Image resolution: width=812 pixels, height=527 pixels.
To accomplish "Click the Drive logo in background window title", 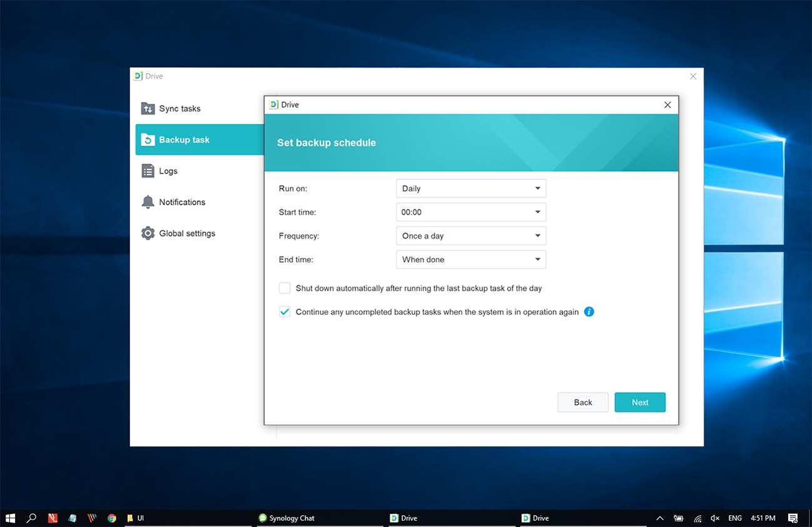I will click(138, 76).
